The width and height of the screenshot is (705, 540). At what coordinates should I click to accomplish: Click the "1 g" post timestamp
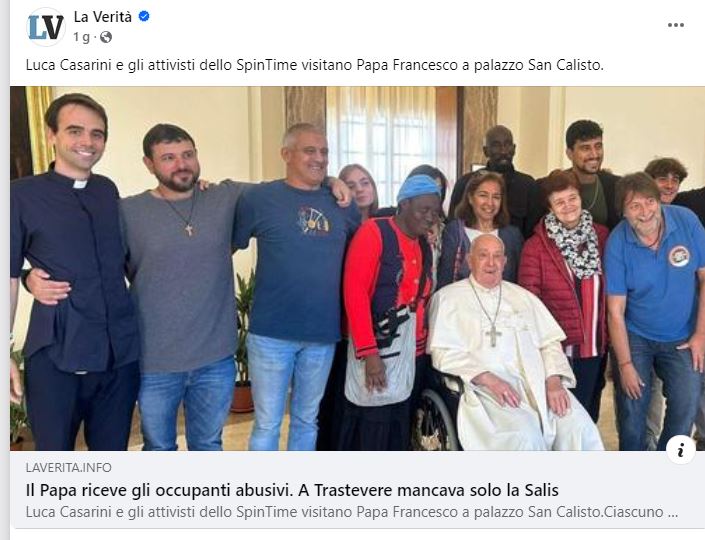[81, 37]
